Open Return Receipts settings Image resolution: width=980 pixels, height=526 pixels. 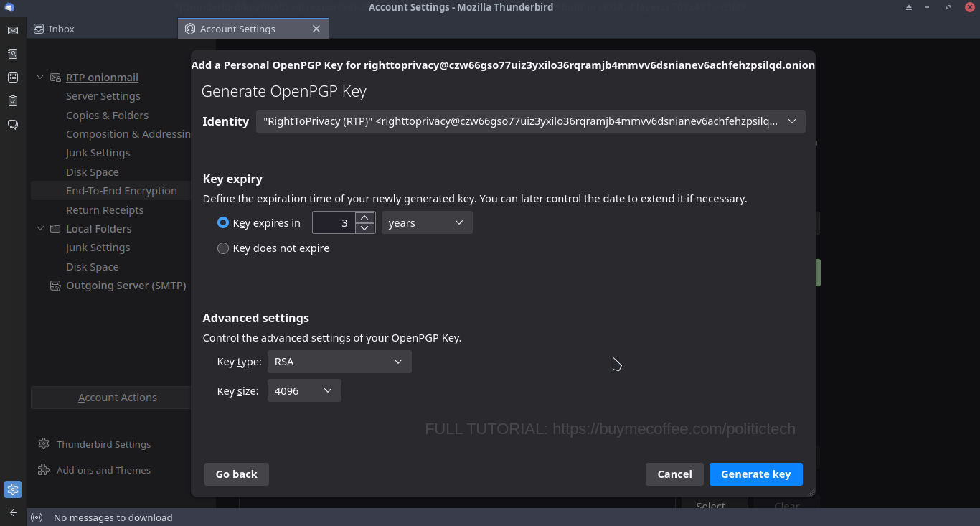point(105,210)
